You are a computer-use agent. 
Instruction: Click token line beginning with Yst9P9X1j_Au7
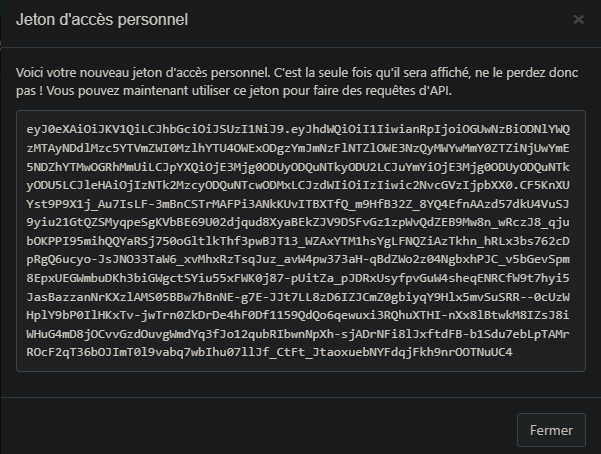click(298, 204)
